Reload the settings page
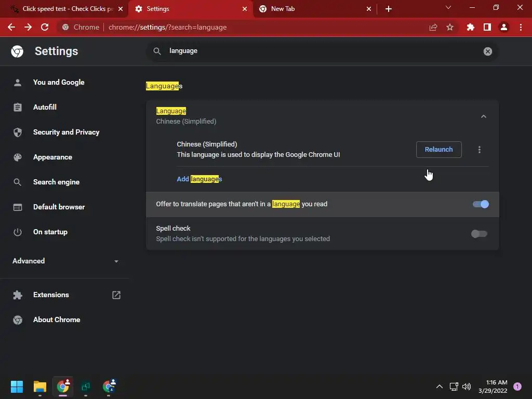The width and height of the screenshot is (532, 399). coord(45,27)
